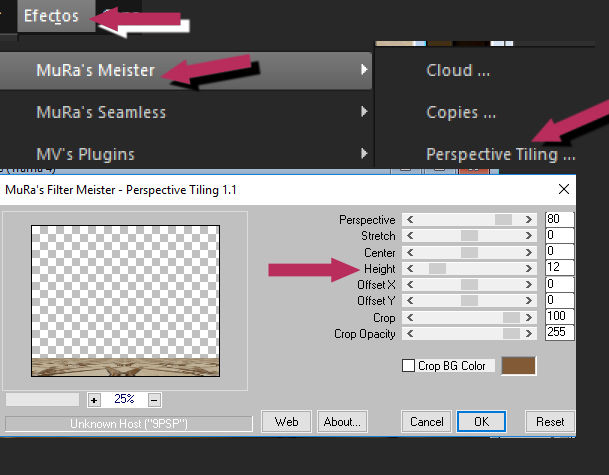The image size is (609, 475).
Task: Close the Perspective Tiling dialog
Action: pyautogui.click(x=564, y=188)
